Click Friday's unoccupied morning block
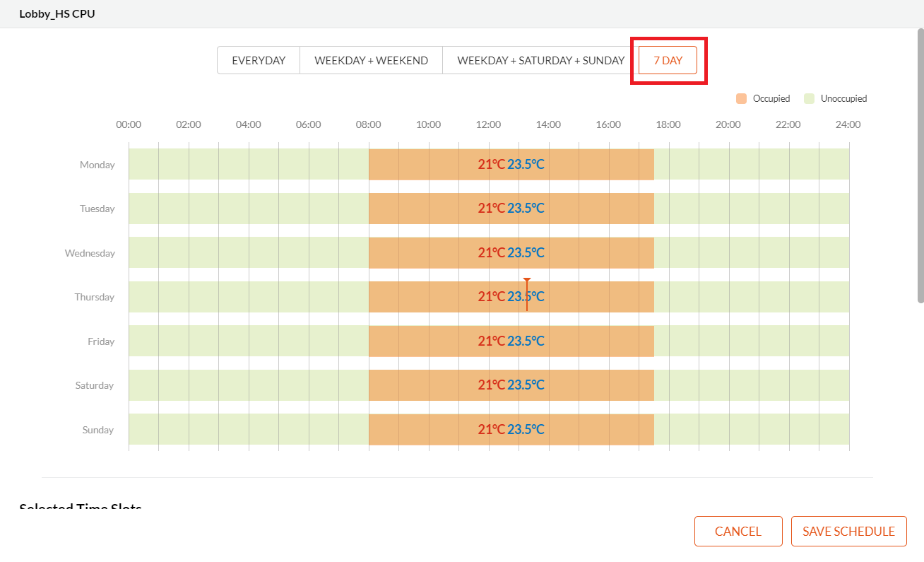This screenshot has height=562, width=924. pyautogui.click(x=249, y=341)
